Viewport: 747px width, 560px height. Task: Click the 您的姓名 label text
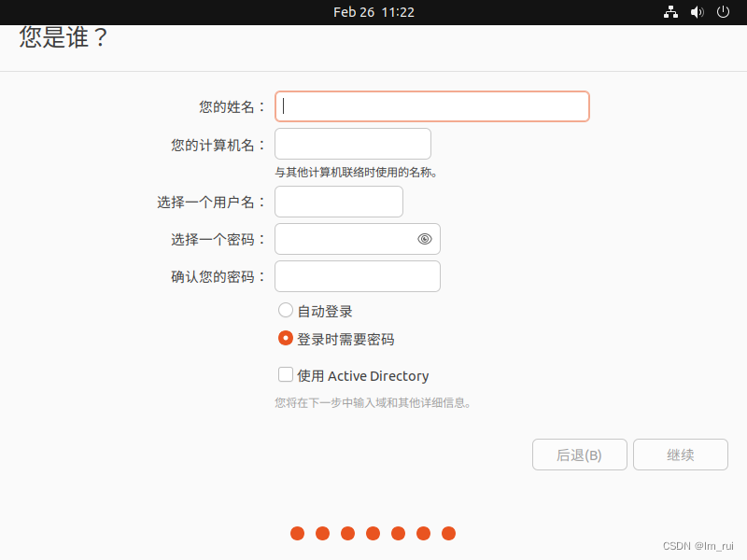point(232,106)
